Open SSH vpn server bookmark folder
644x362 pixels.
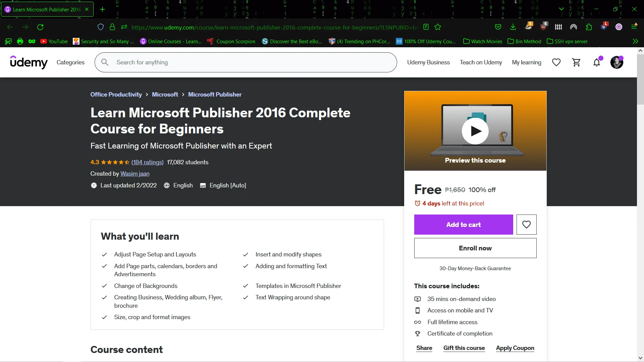(567, 42)
